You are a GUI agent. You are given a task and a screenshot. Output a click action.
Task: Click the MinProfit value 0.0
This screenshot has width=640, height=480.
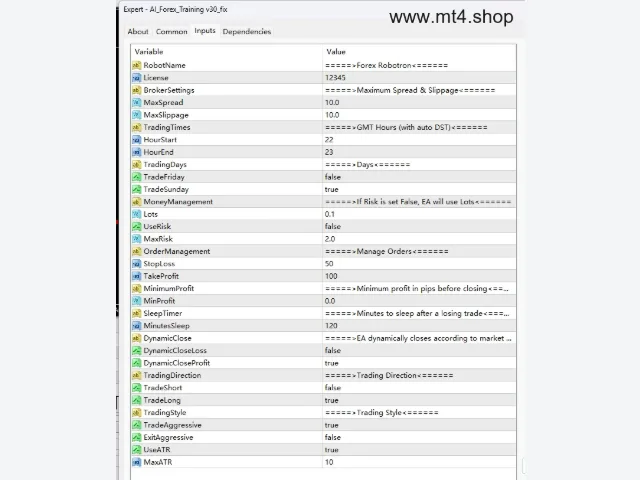point(330,301)
